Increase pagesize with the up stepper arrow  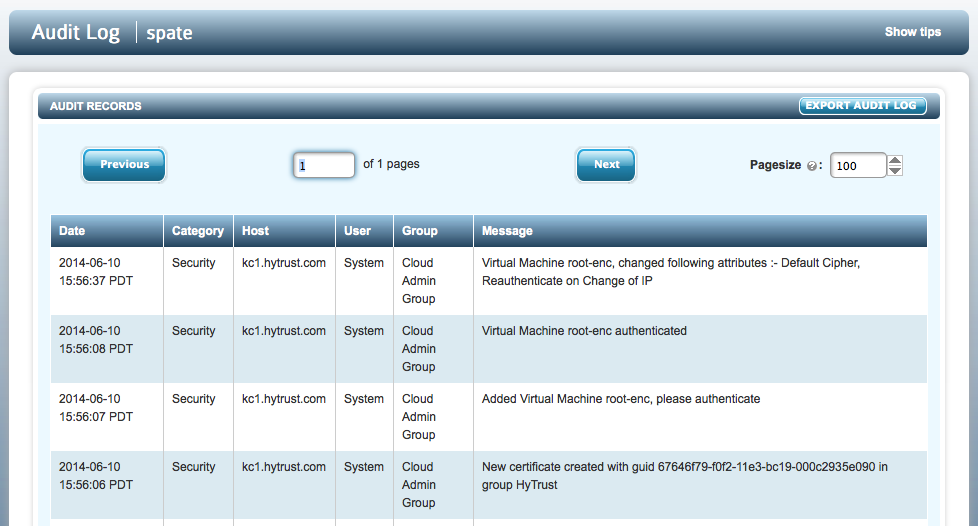pos(895,160)
